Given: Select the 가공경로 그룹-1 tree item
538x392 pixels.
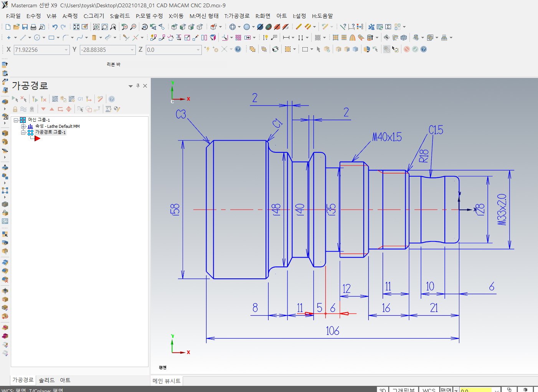Looking at the screenshot, I should (x=50, y=132).
